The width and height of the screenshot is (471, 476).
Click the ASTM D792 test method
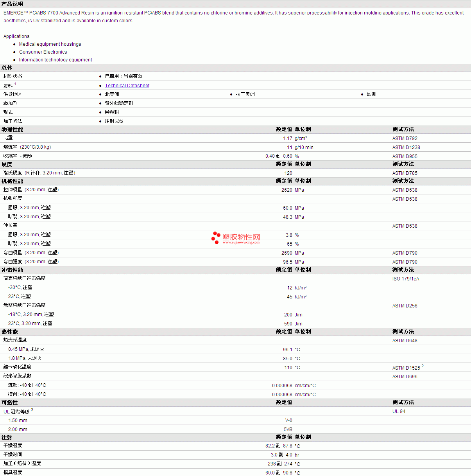[x=405, y=138]
